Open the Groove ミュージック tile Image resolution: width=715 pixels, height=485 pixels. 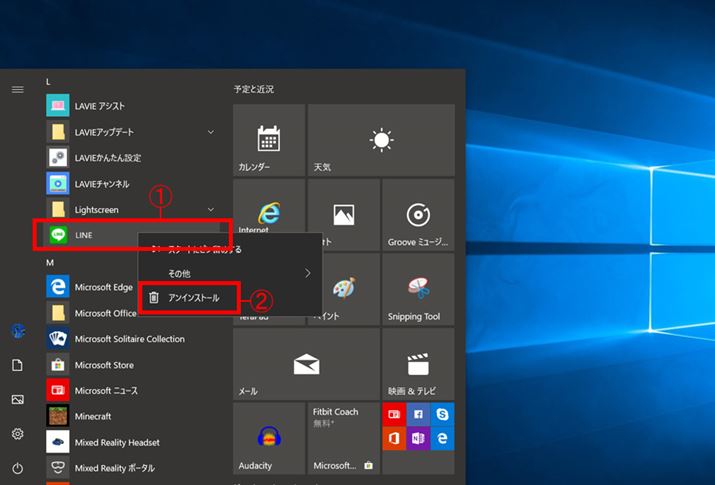(418, 215)
